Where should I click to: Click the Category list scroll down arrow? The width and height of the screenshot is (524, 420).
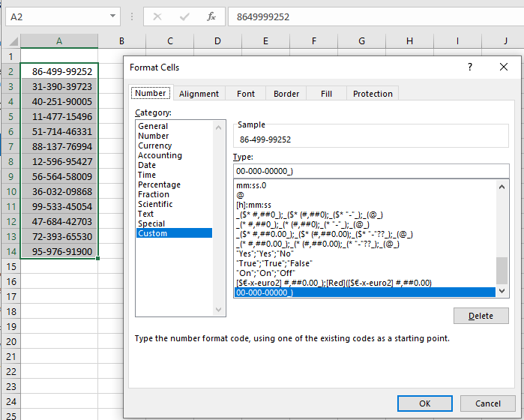click(219, 310)
